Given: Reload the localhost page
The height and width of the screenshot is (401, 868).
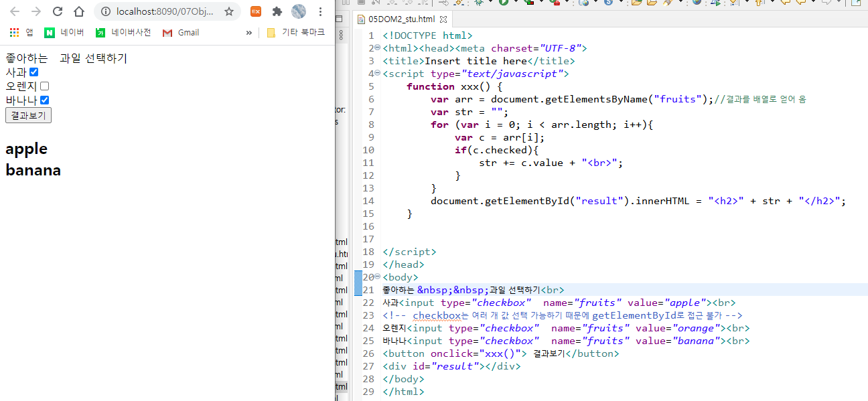Looking at the screenshot, I should (x=58, y=11).
